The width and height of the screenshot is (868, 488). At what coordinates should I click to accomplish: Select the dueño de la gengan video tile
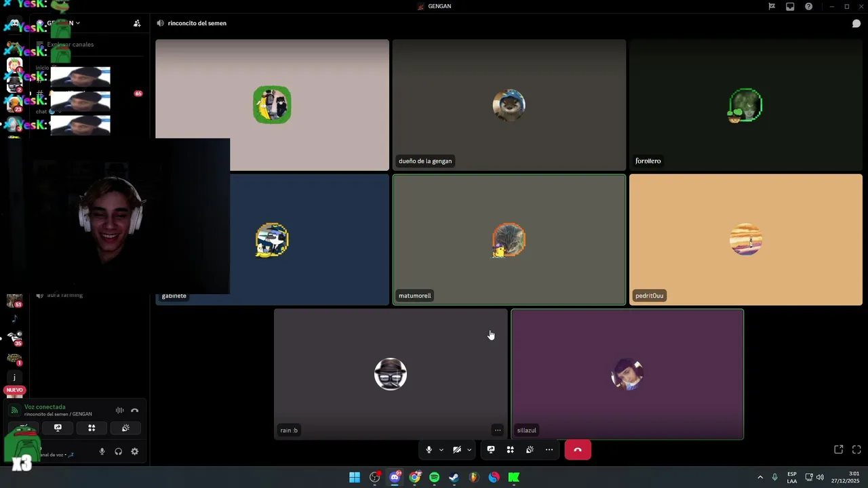pyautogui.click(x=509, y=104)
